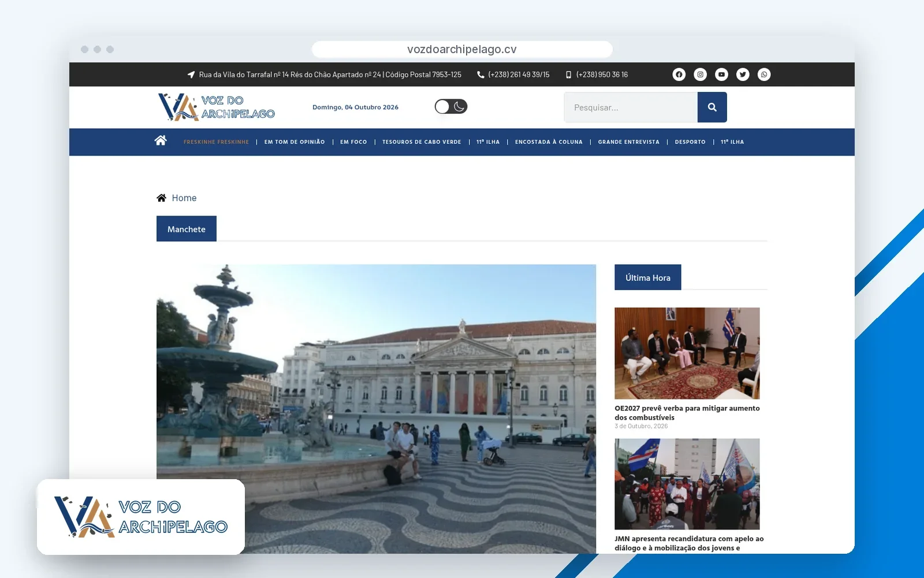Visit the YouTube channel icon

point(722,75)
